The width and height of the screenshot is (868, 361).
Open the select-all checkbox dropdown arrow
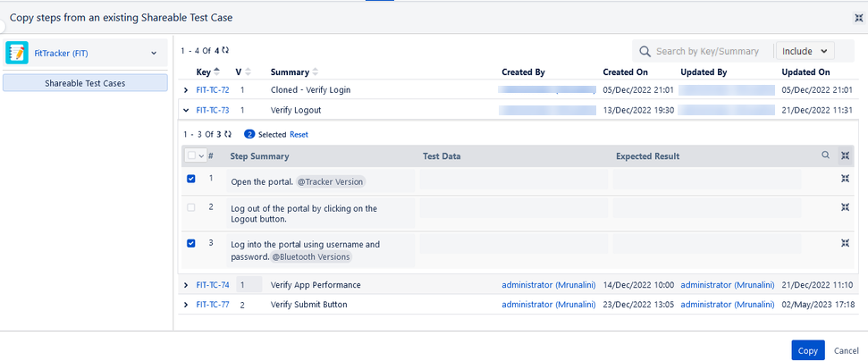pos(201,156)
